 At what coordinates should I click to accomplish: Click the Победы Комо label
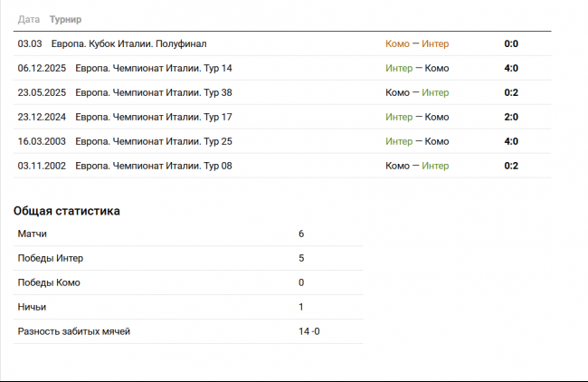(x=49, y=282)
